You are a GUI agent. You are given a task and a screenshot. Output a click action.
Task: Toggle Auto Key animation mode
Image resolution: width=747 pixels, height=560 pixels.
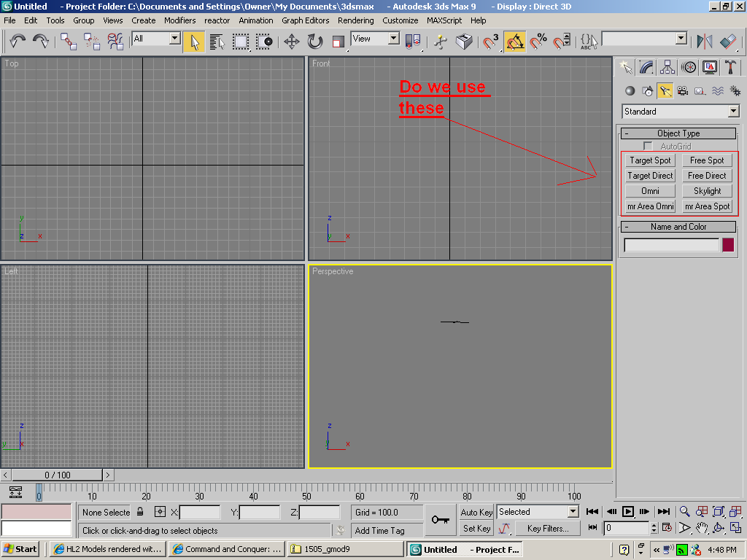[x=477, y=512]
